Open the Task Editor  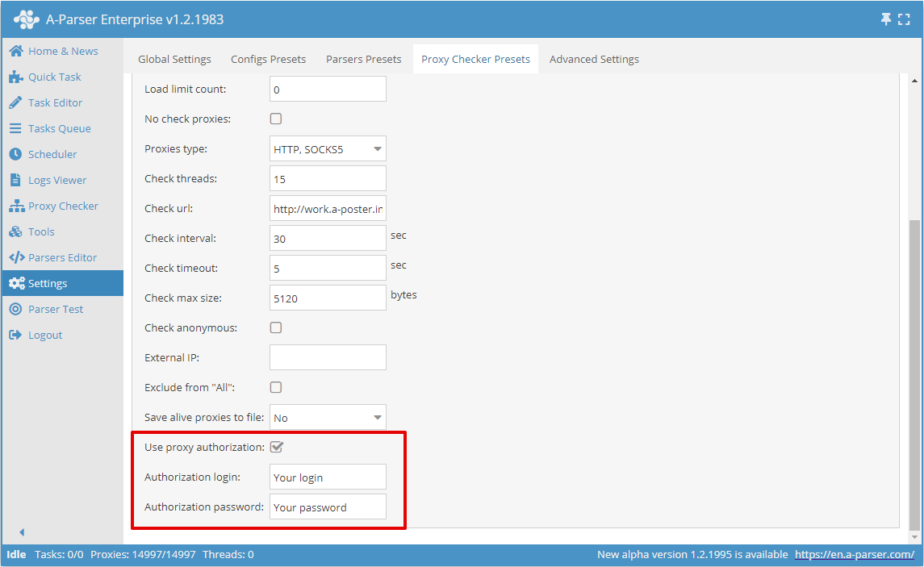point(54,102)
